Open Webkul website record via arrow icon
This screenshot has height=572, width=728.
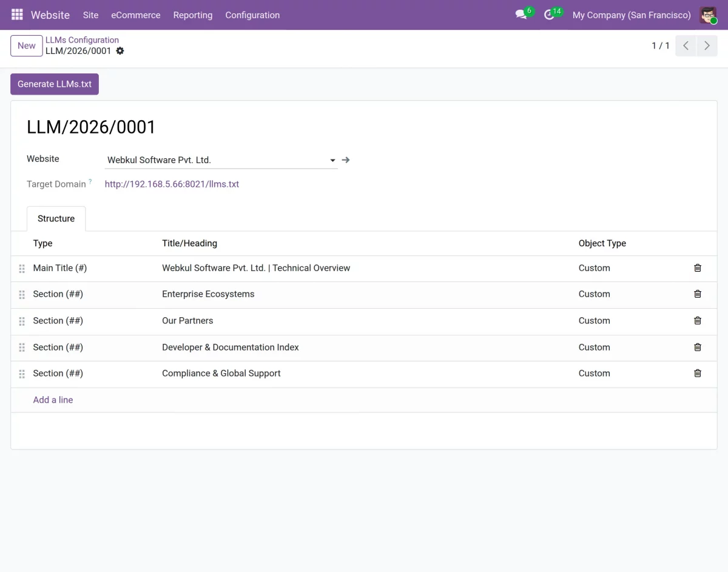tap(346, 160)
